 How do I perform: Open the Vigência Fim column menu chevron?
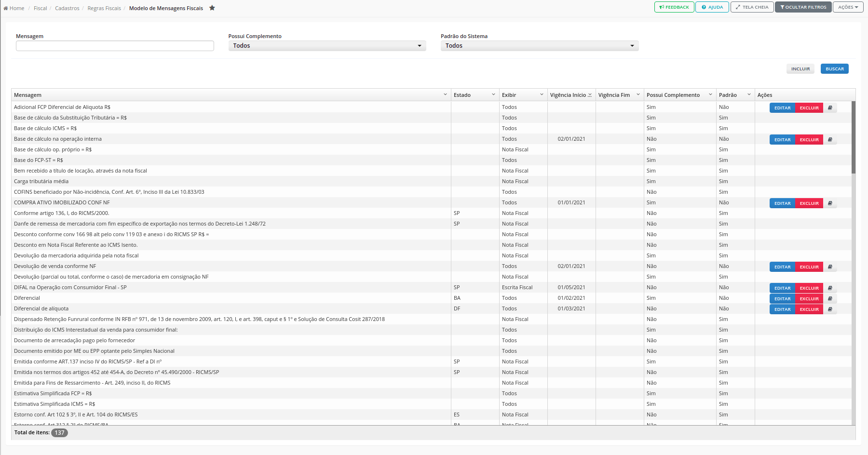tap(638, 94)
